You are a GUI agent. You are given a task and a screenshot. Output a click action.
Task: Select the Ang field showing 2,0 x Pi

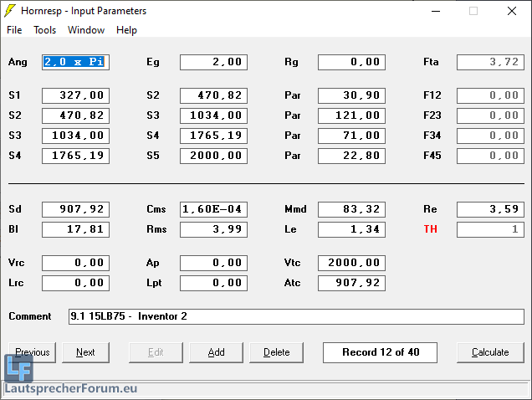(75, 62)
